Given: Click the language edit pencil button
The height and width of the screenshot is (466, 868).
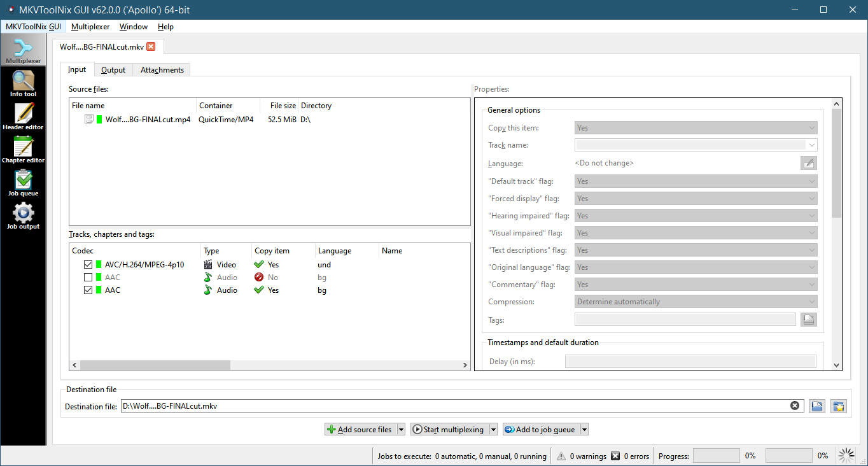Looking at the screenshot, I should pyautogui.click(x=808, y=164).
